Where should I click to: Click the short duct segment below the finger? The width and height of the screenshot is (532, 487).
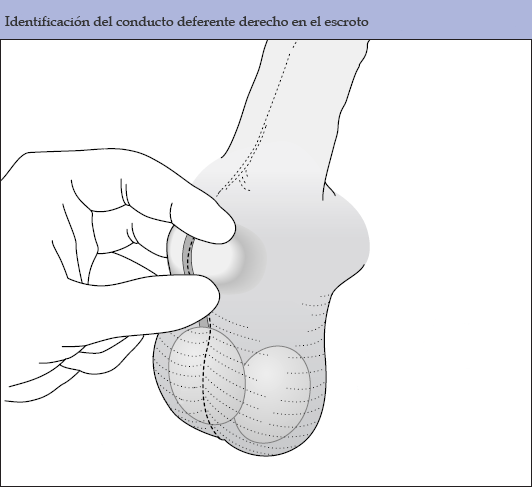click(204, 322)
